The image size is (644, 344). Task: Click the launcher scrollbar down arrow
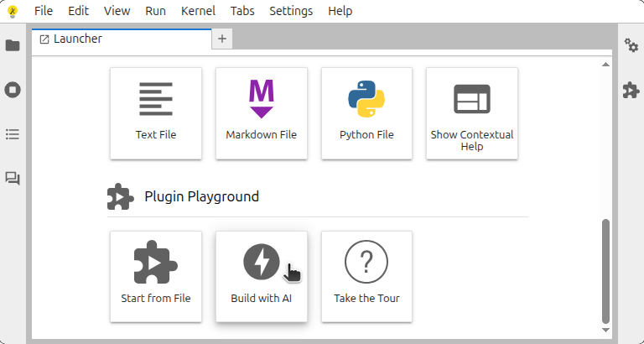(x=605, y=330)
